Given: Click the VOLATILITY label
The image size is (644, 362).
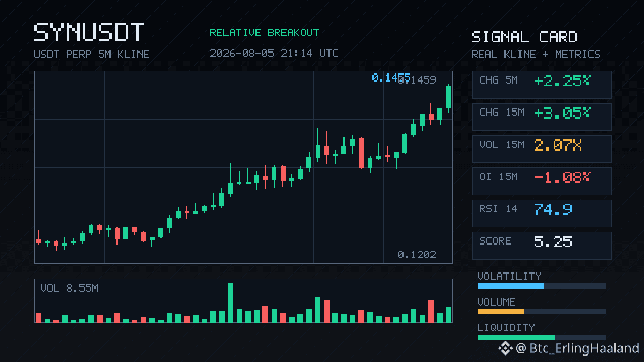Looking at the screenshot, I should click(509, 276).
